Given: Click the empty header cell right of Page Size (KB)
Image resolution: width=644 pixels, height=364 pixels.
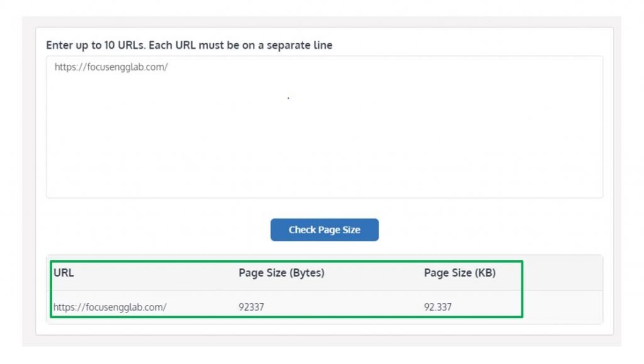Looking at the screenshot, I should (x=563, y=273).
